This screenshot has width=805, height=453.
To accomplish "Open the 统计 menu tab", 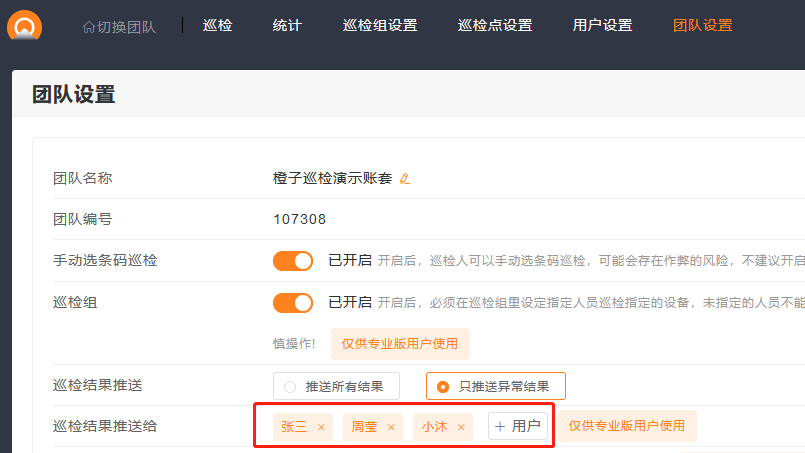I will pos(287,25).
